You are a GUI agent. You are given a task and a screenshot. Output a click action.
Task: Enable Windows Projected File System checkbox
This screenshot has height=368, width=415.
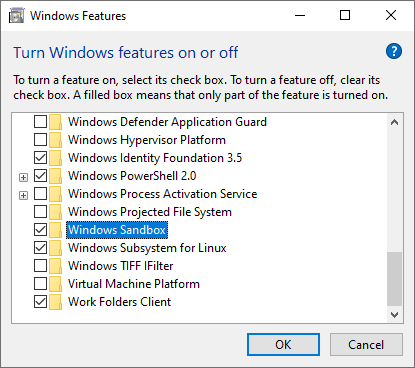(x=40, y=212)
